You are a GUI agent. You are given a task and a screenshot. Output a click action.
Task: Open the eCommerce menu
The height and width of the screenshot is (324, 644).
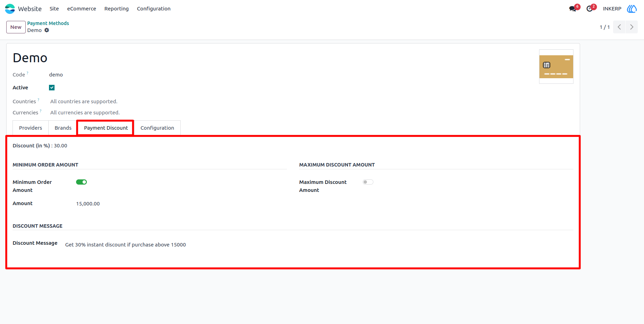point(82,9)
